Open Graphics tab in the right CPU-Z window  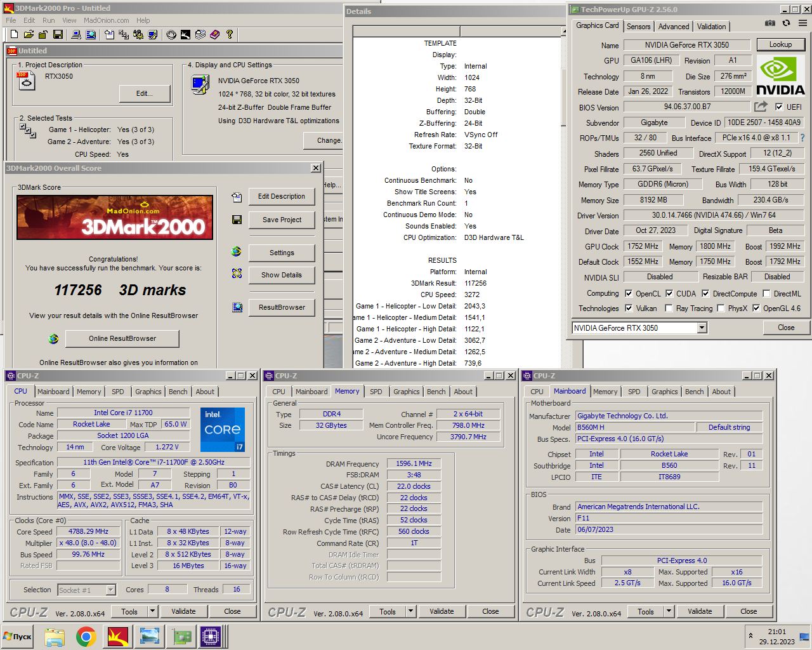665,392
